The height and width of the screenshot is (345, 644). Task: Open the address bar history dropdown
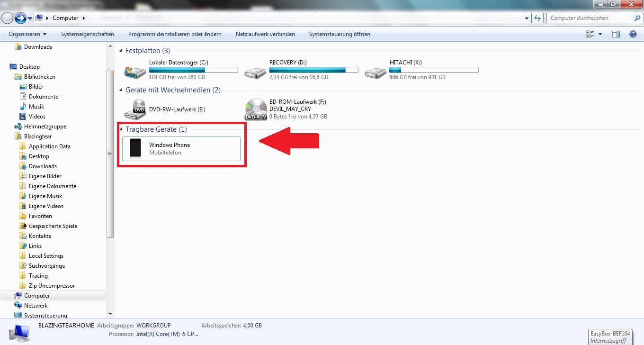click(527, 18)
